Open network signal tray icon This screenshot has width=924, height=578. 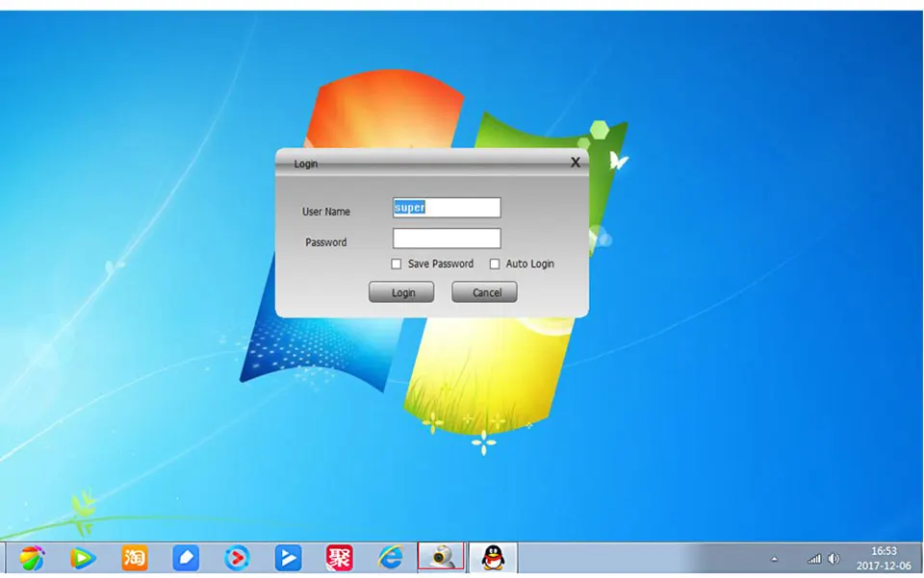pos(814,559)
